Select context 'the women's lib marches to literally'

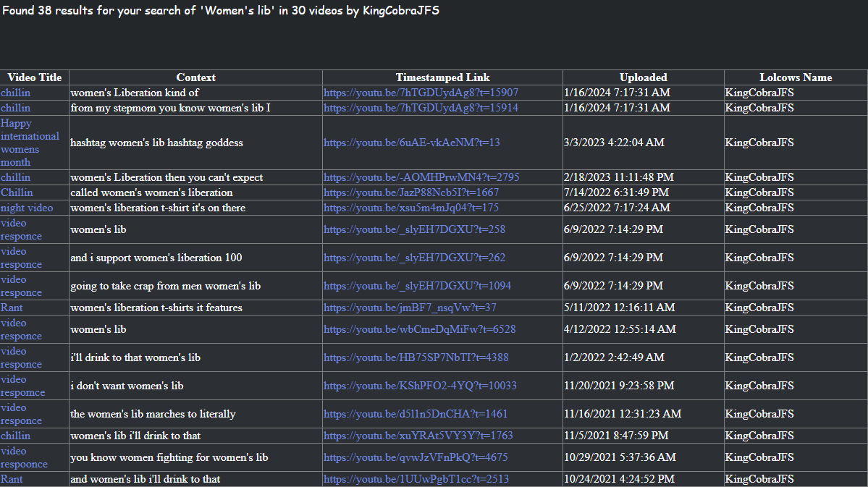(153, 413)
